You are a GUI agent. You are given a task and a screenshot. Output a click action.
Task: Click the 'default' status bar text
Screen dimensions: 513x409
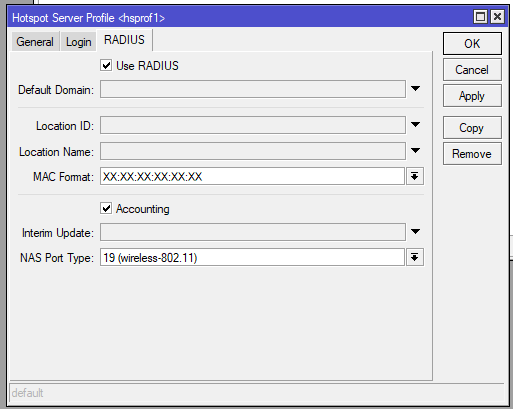pyautogui.click(x=27, y=393)
